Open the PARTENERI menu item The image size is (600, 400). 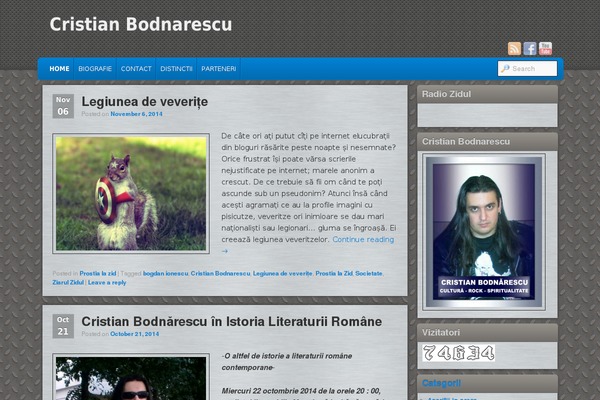[218, 69]
